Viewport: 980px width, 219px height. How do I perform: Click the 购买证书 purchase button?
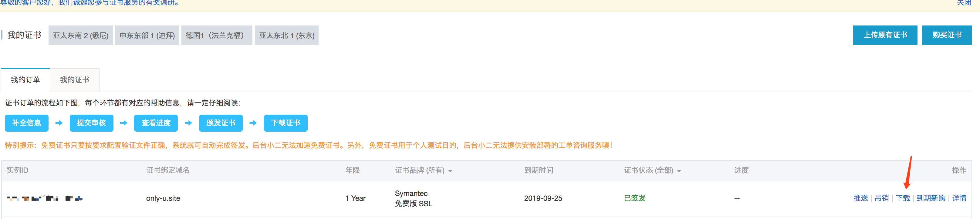tap(947, 35)
